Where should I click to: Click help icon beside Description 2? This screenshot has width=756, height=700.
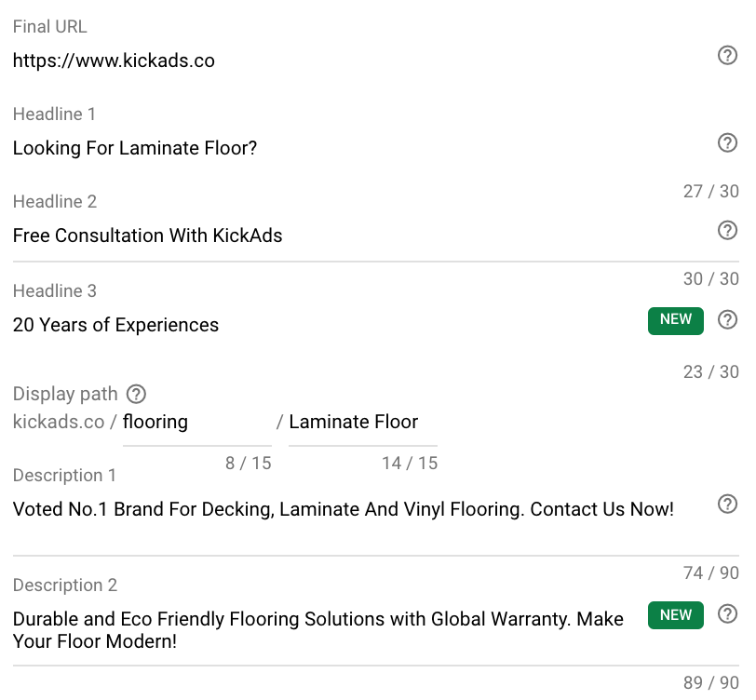point(727,613)
